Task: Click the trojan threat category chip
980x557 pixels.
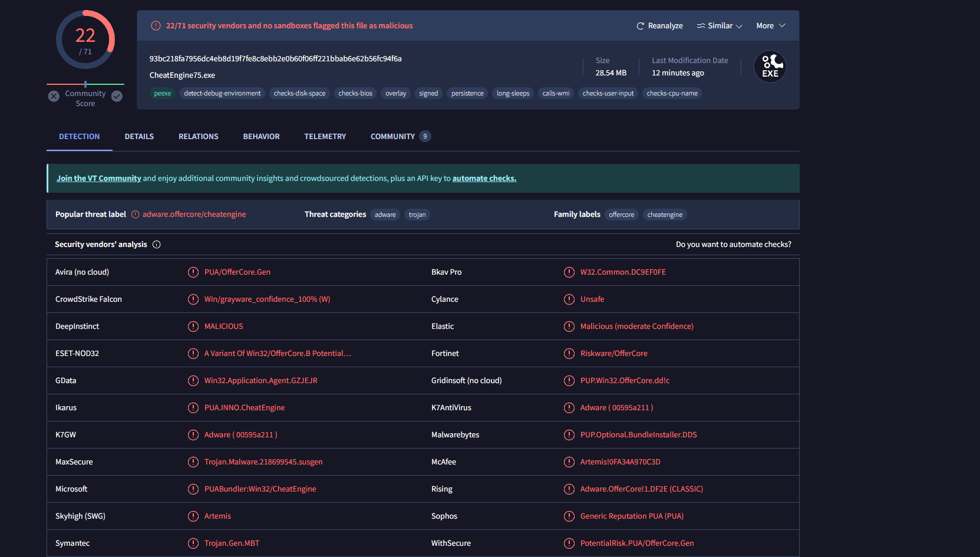Action: coord(417,215)
